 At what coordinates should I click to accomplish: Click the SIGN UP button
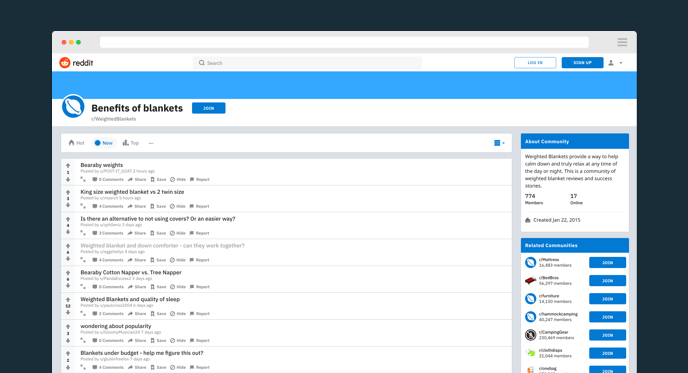click(x=582, y=63)
